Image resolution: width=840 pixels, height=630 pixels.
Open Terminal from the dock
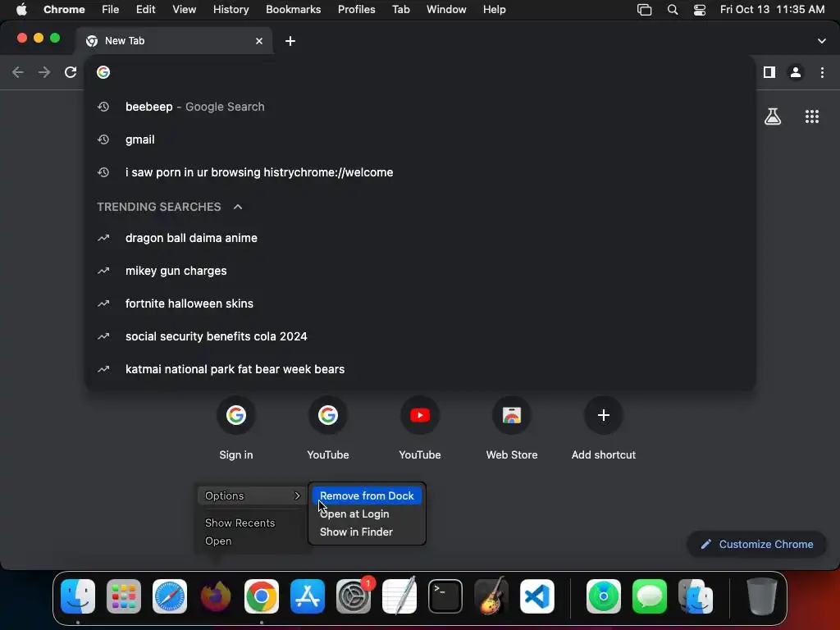point(445,596)
